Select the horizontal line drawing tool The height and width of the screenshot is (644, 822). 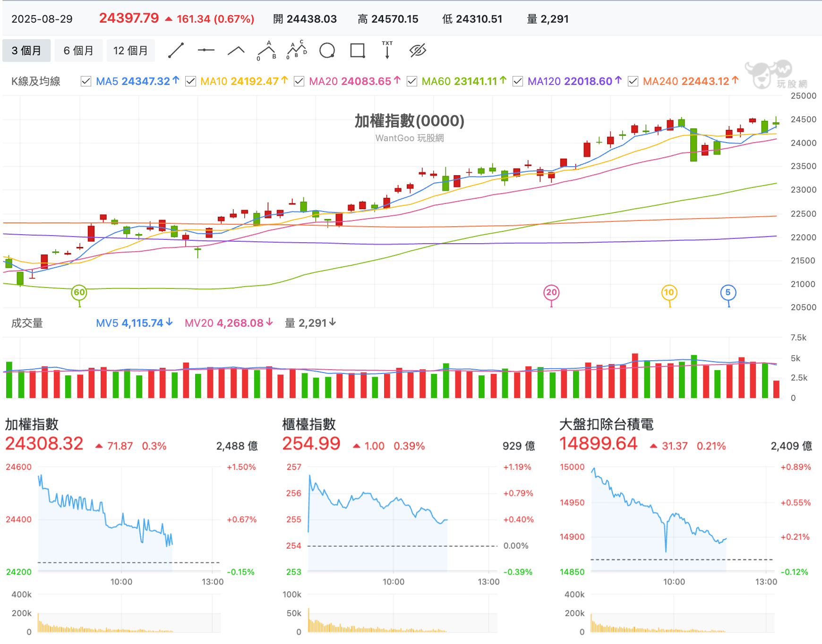(206, 51)
